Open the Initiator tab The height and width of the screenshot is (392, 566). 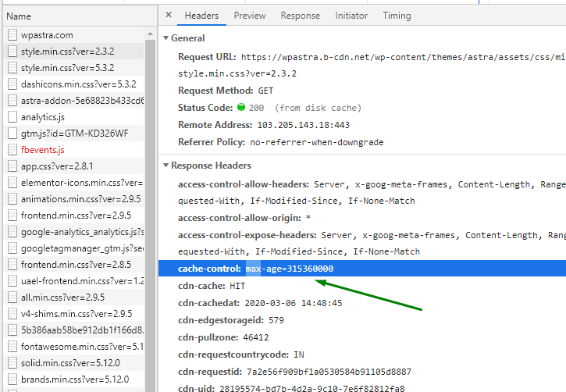(351, 16)
